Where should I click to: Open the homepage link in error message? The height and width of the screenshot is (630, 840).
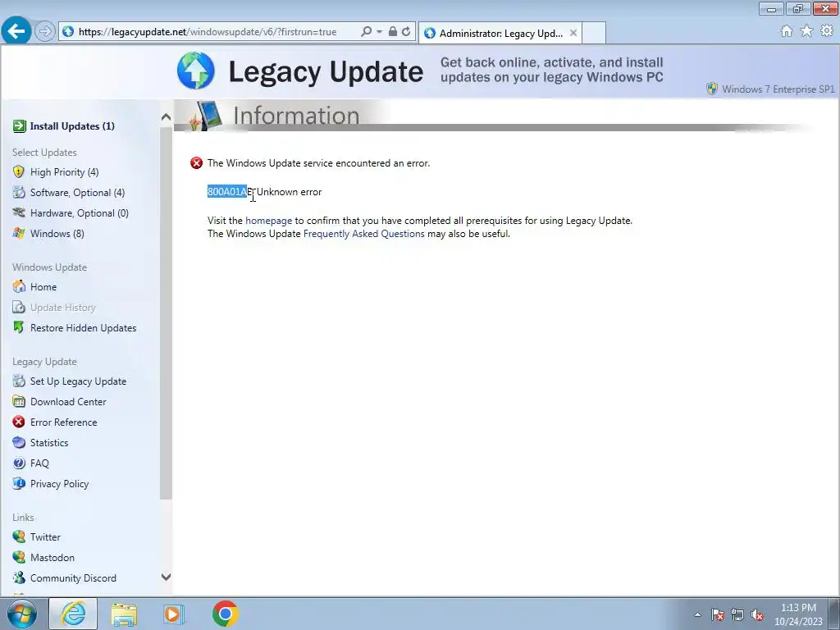click(x=268, y=220)
